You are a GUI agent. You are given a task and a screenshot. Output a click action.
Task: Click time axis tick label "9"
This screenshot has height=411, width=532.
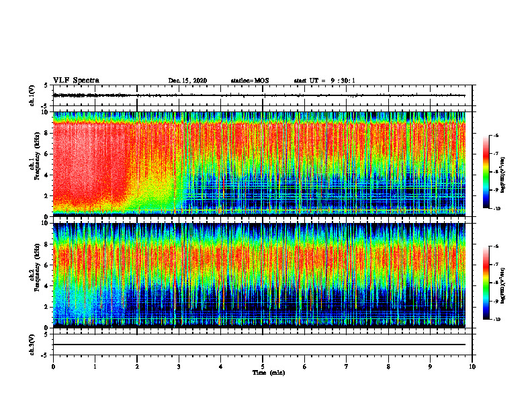430,367
